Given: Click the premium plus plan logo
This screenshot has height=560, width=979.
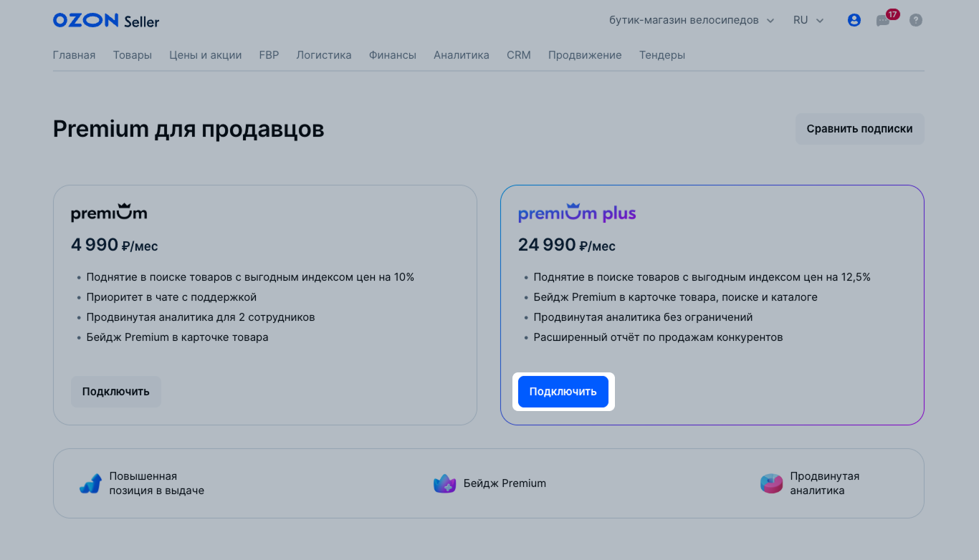Looking at the screenshot, I should coord(577,213).
